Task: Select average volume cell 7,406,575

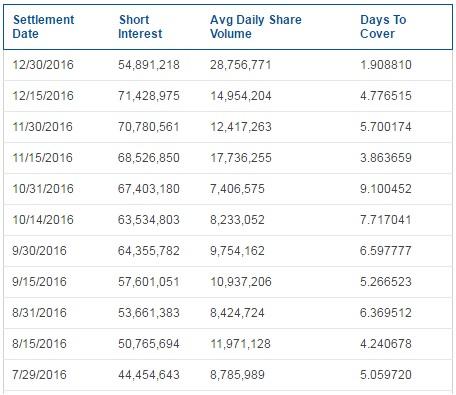Action: [237, 189]
